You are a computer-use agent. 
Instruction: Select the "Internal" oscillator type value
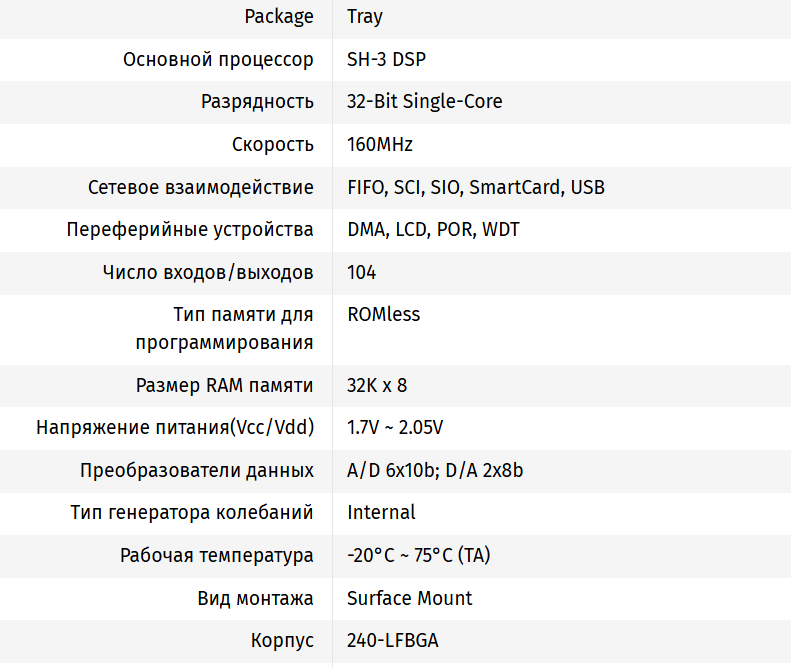(x=381, y=513)
